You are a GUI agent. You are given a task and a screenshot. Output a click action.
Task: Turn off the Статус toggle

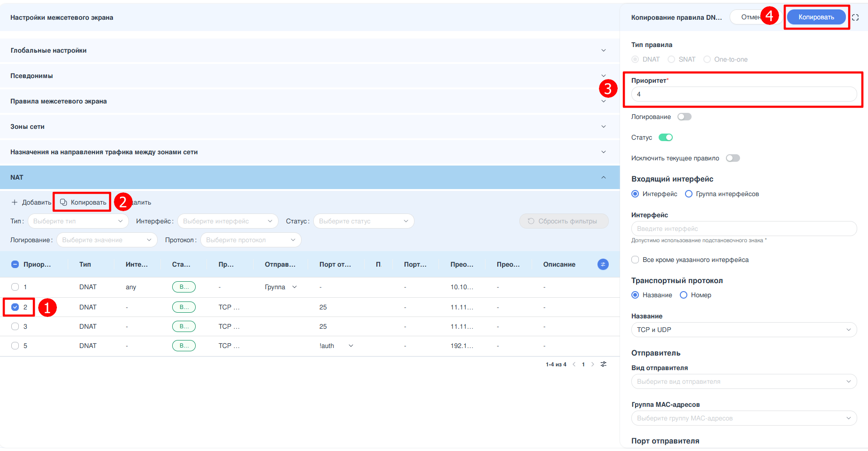[665, 137]
